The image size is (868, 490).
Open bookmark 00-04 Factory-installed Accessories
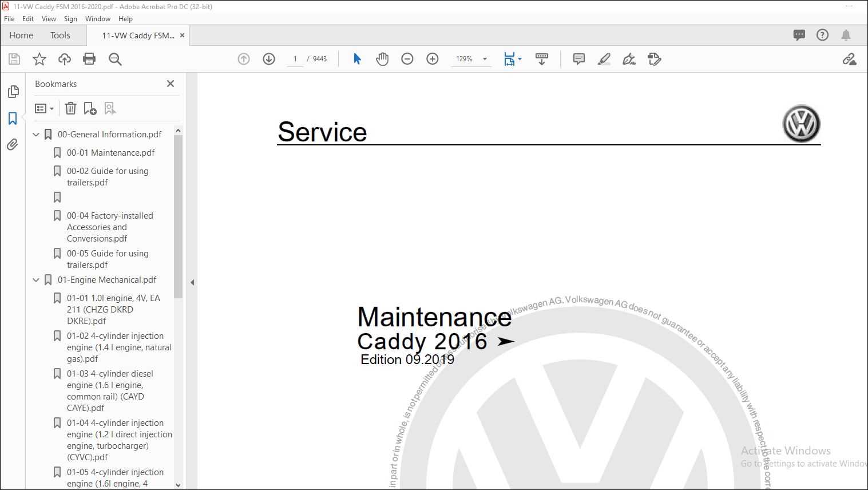[x=110, y=227]
